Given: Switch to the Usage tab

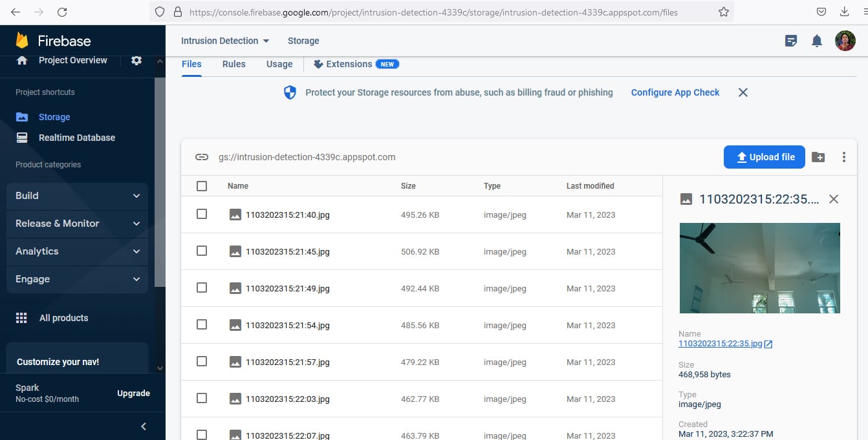Looking at the screenshot, I should click(x=279, y=64).
